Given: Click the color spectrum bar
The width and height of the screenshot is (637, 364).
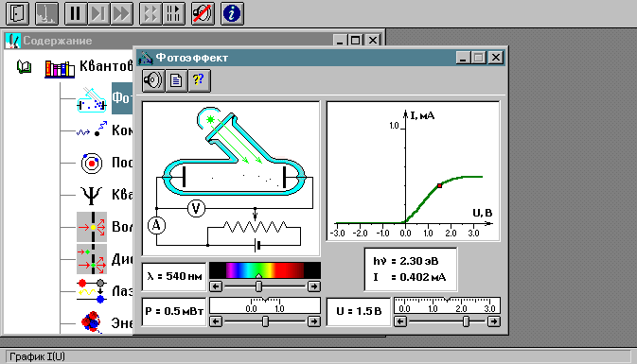Looking at the screenshot, I should pyautogui.click(x=265, y=270).
